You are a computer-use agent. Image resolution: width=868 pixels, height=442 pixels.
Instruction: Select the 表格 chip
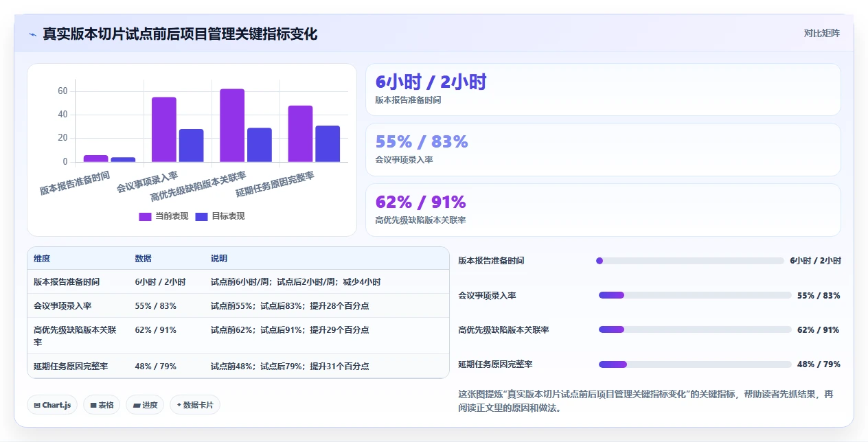pos(102,405)
